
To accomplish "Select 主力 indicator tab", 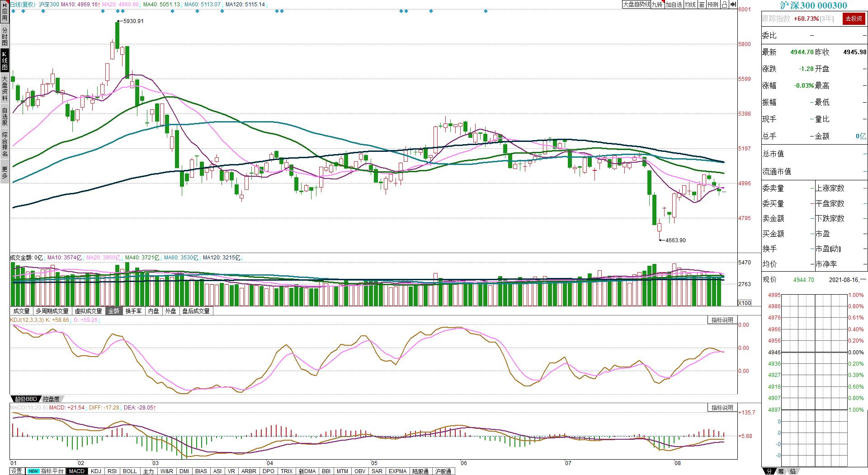I will 148,471.
